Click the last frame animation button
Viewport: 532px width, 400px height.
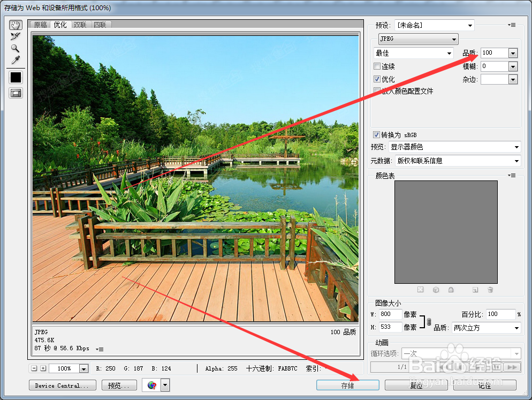(512, 367)
